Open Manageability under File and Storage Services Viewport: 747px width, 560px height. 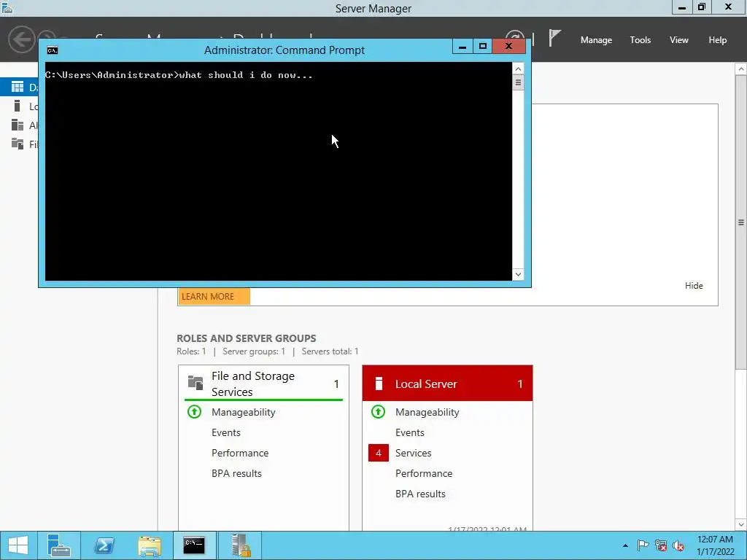tap(244, 412)
